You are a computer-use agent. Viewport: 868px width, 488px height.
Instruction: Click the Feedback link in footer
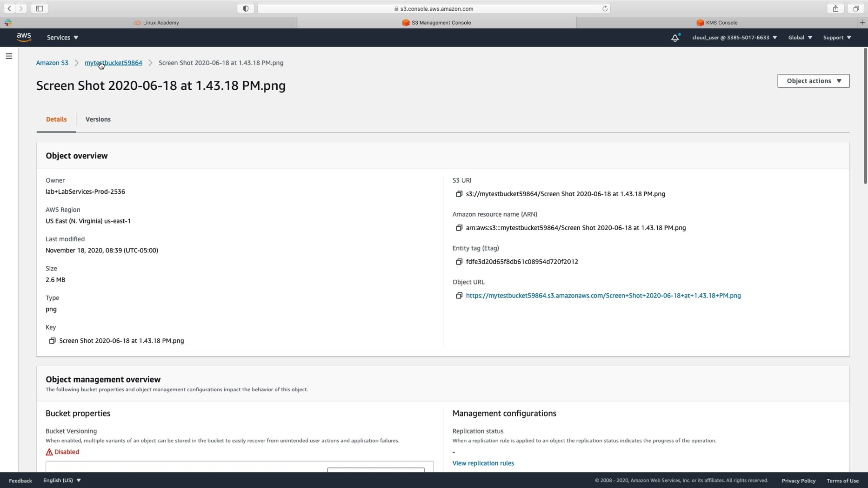click(20, 481)
